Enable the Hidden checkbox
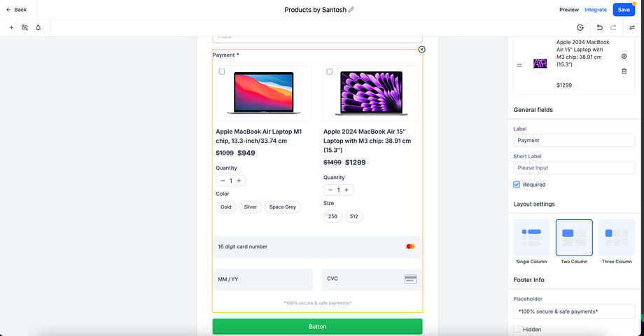The height and width of the screenshot is (336, 644). click(517, 329)
